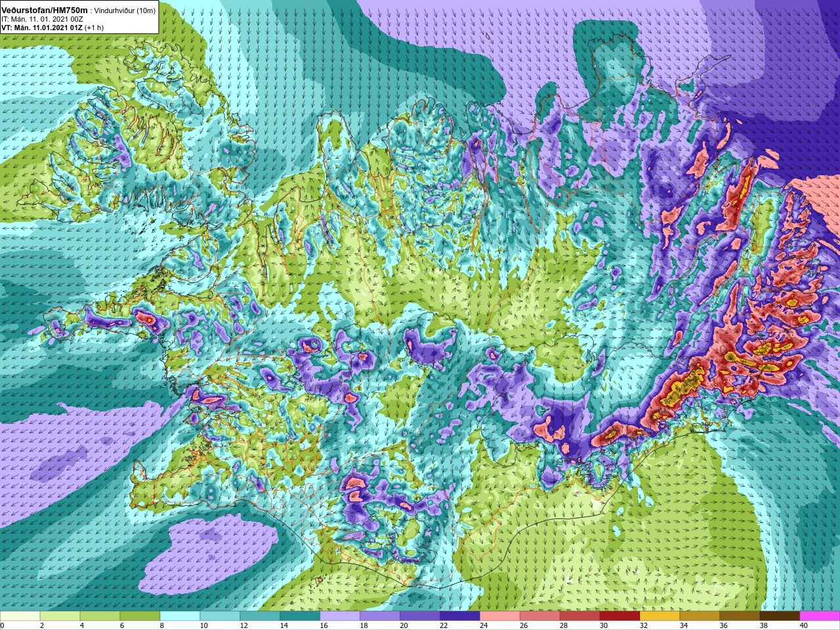
Task: Click the lavender 16–18 legend swatch
Action: tap(340, 614)
